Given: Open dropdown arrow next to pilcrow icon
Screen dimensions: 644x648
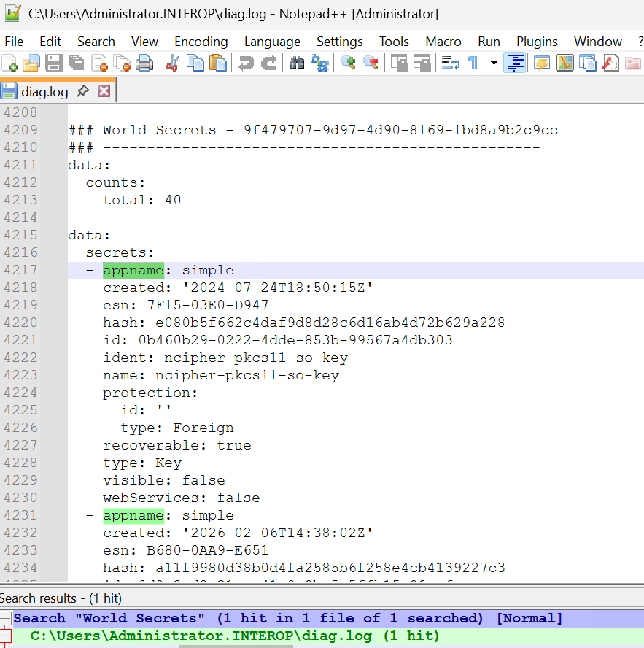Looking at the screenshot, I should pos(494,63).
